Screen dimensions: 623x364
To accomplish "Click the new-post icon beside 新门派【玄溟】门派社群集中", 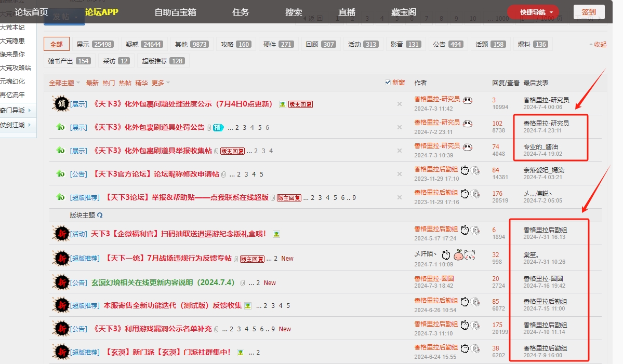I will click(61, 352).
